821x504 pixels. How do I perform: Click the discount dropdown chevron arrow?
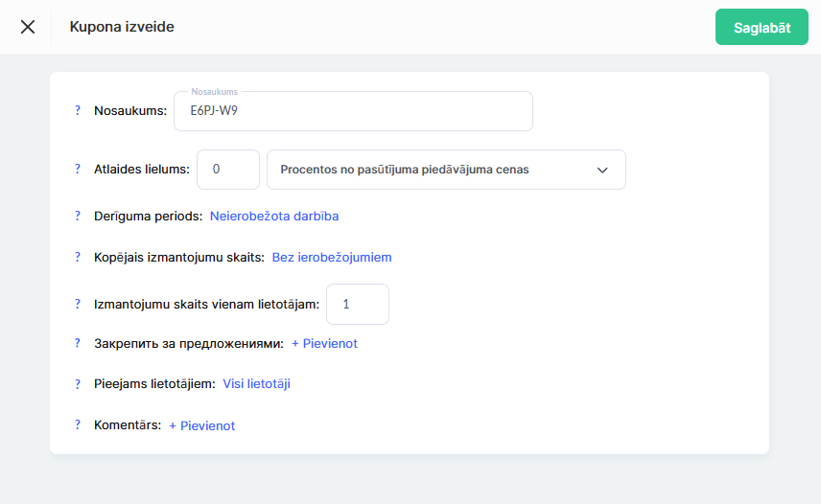(x=602, y=170)
